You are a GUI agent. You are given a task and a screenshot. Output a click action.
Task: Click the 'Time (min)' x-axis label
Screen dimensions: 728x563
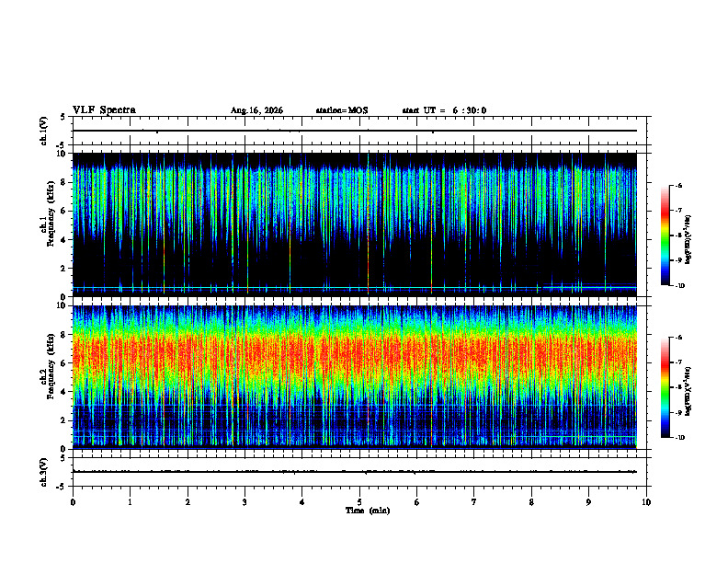coord(368,511)
